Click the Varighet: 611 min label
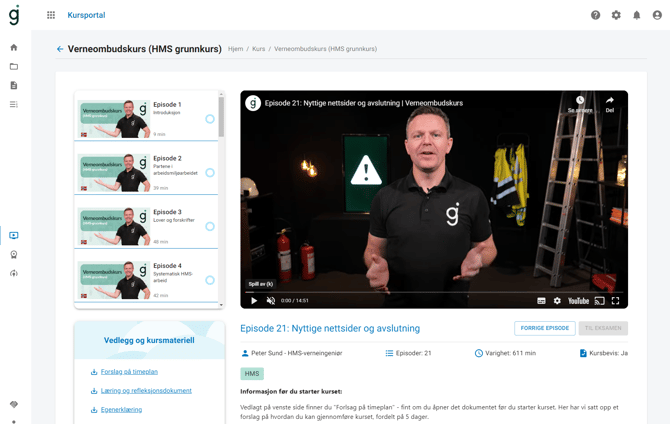The height and width of the screenshot is (424, 670). (x=510, y=353)
